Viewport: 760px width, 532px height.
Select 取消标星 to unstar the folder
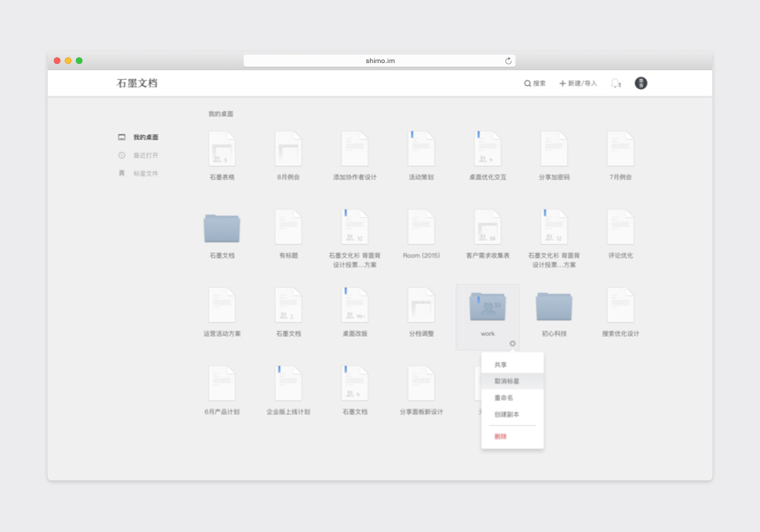[x=507, y=382]
